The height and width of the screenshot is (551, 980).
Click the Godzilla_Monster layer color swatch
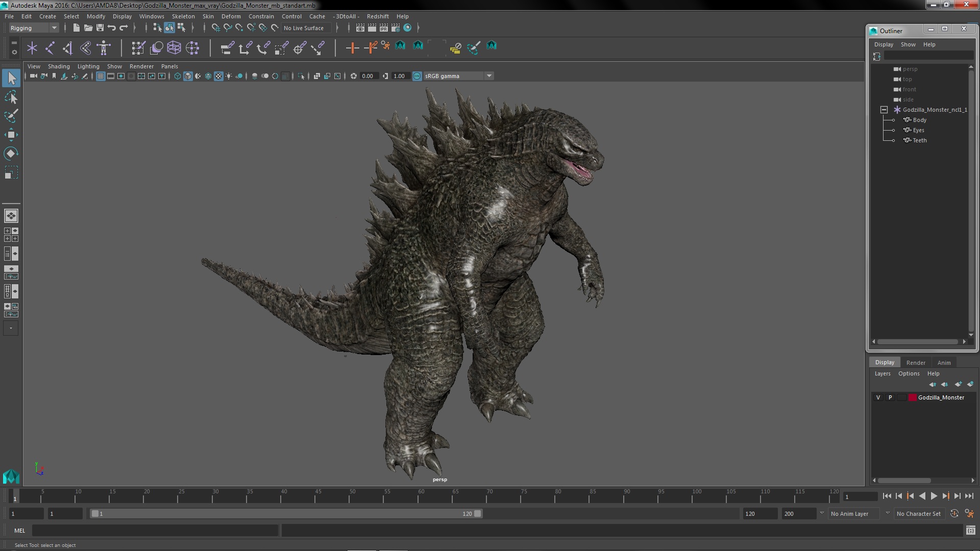pos(912,397)
